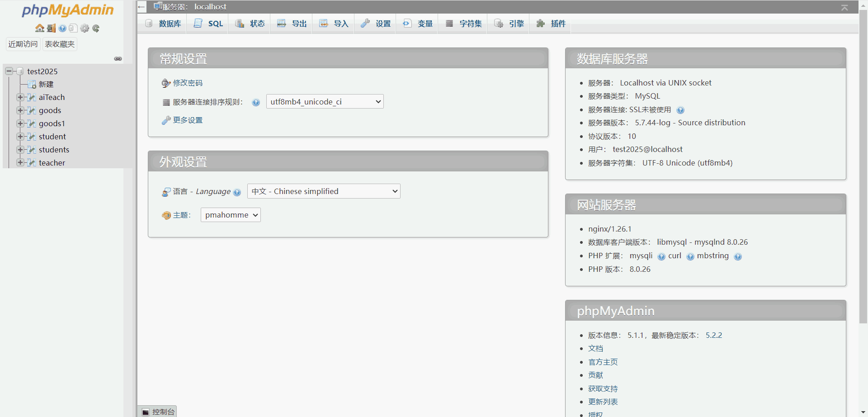The image size is (868, 417).
Task: Open the phpMyAdmin home page icon
Action: (39, 28)
